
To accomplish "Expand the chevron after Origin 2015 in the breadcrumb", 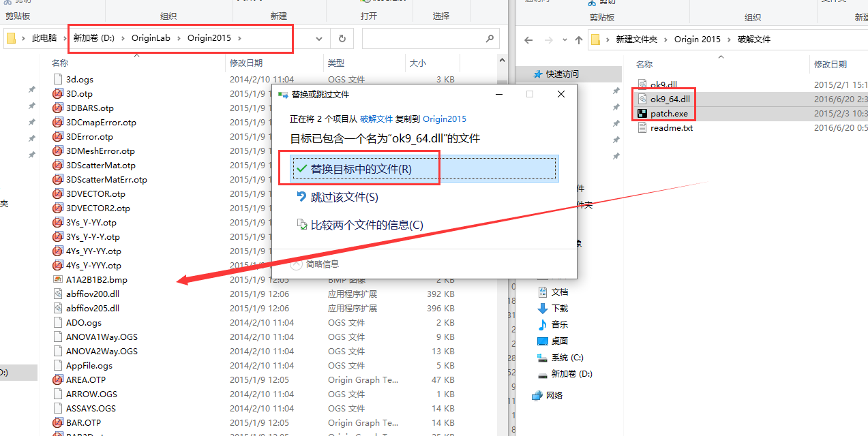I will 729,40.
